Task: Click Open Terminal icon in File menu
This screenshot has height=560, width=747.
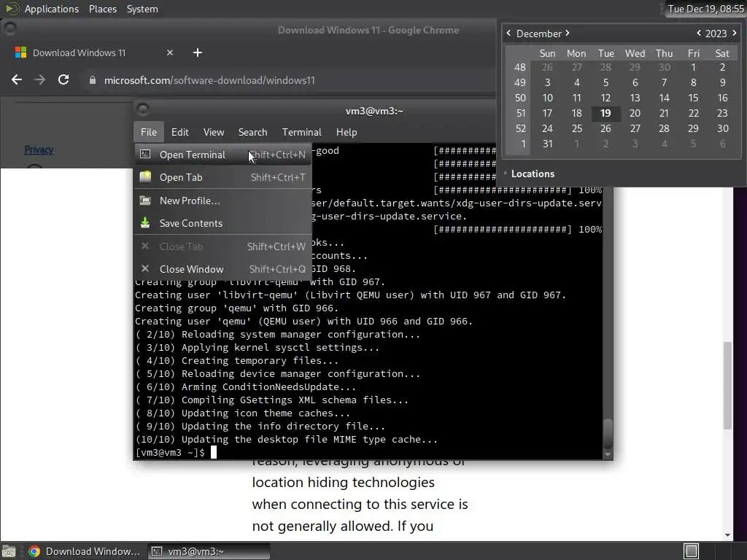Action: [145, 155]
